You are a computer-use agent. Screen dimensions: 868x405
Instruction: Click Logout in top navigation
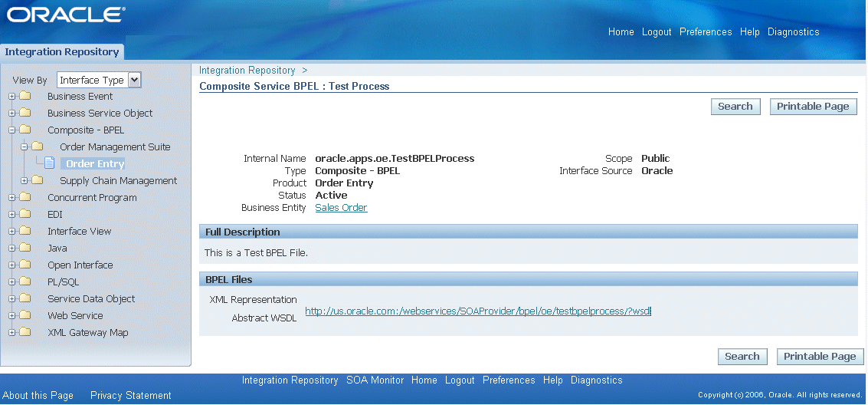point(657,32)
